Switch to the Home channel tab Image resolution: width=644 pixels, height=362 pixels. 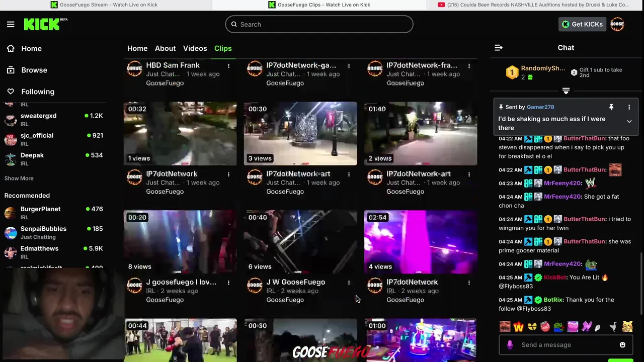point(137,48)
